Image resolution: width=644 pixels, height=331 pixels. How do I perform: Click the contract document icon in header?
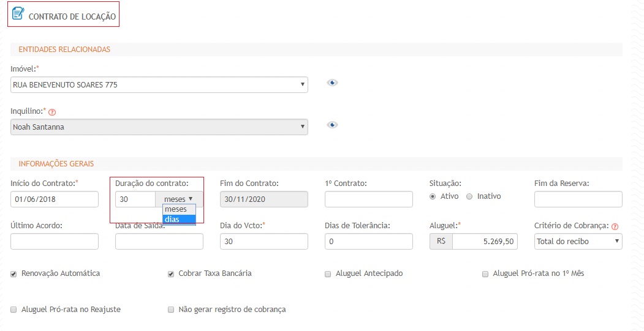[18, 13]
